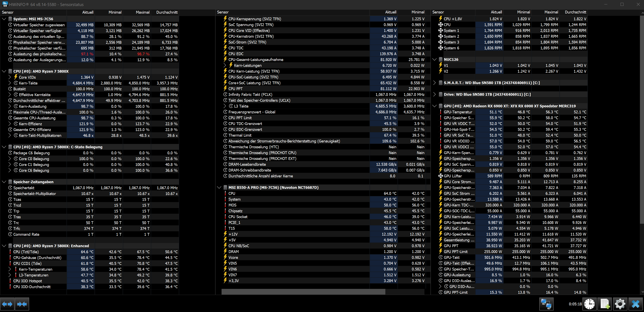
Task: Click the Durchschnitt column header in the right panel
Action: (x=575, y=12)
